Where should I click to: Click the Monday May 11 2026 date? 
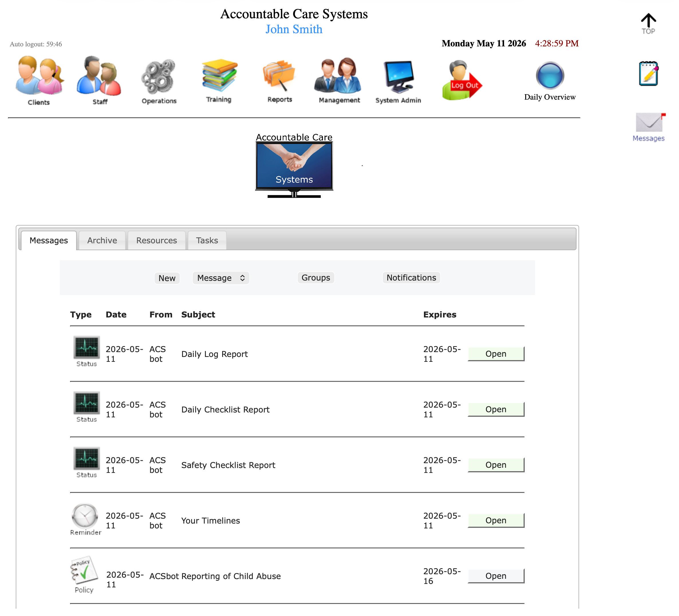pos(484,43)
